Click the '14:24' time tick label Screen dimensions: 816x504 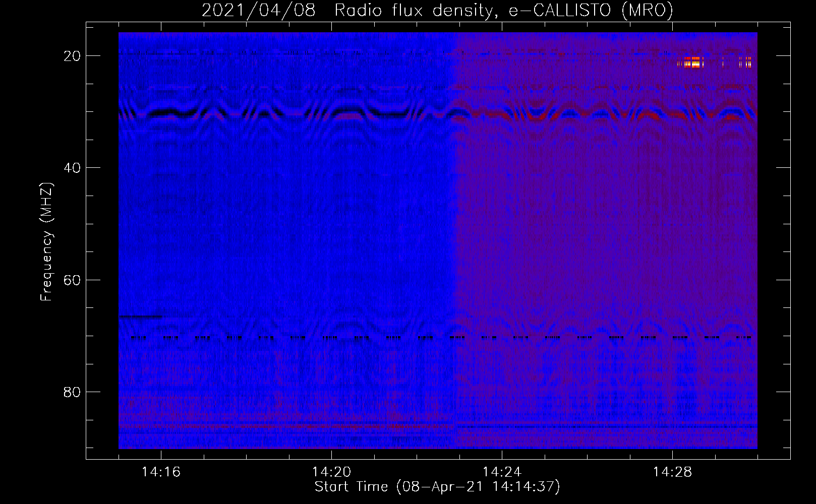(502, 472)
